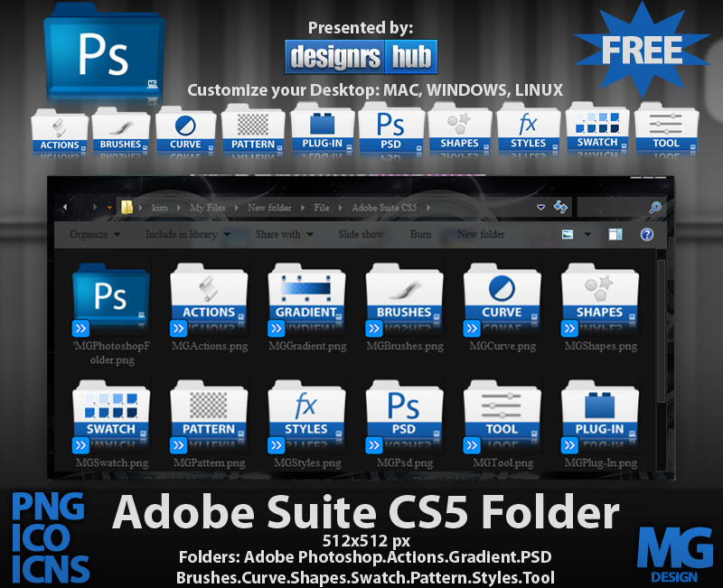Select the MGActions.png file thumbnail in Explorer
The width and height of the screenshot is (723, 588).
(x=209, y=299)
